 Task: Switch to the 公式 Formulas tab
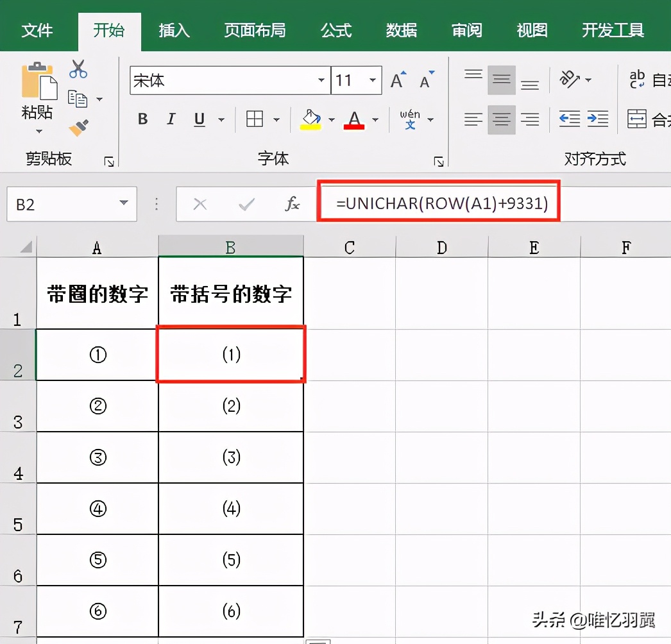click(336, 30)
